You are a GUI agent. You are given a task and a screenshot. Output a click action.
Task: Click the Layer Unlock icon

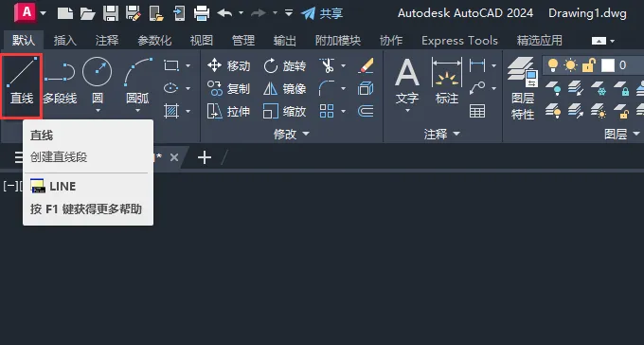point(621,111)
